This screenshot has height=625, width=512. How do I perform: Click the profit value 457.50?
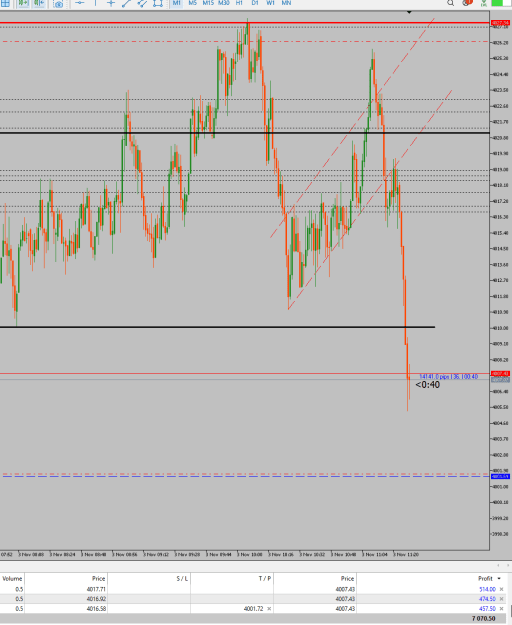(487, 609)
